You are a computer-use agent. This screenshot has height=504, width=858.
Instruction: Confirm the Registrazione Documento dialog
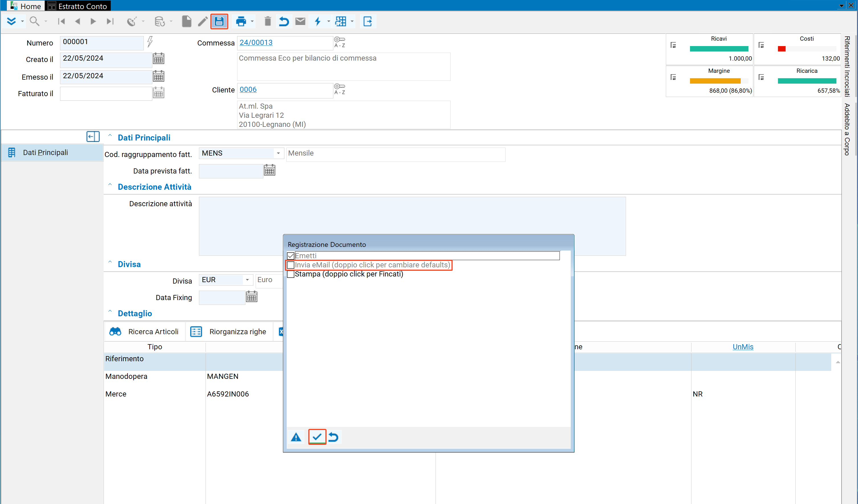point(317,437)
